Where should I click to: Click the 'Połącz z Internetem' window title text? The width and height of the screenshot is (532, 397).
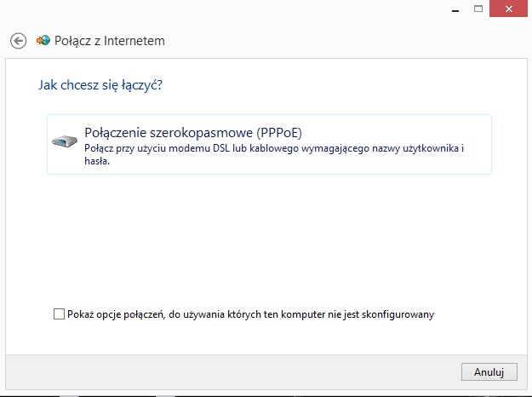111,41
